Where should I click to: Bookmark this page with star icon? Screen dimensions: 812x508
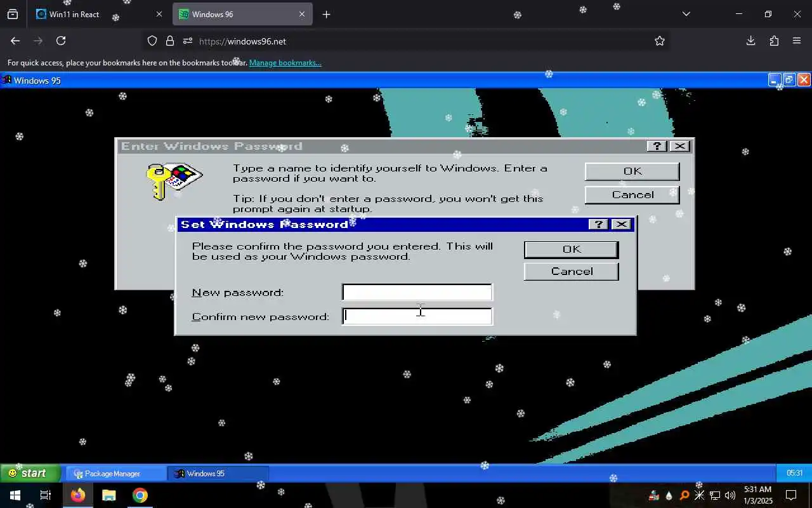(x=660, y=41)
